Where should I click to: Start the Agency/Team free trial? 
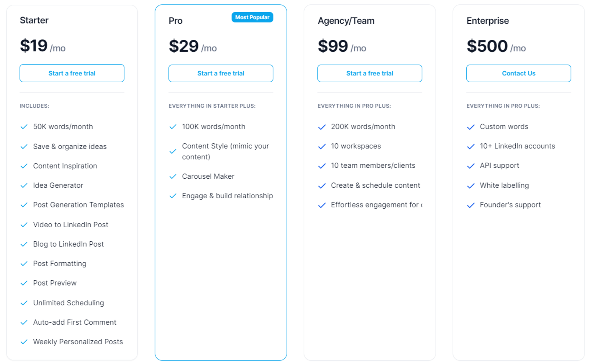[370, 73]
